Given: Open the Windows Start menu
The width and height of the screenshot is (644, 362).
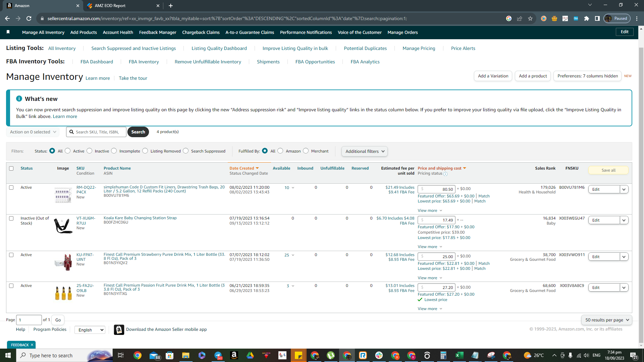Looking at the screenshot, I should click(x=8, y=355).
